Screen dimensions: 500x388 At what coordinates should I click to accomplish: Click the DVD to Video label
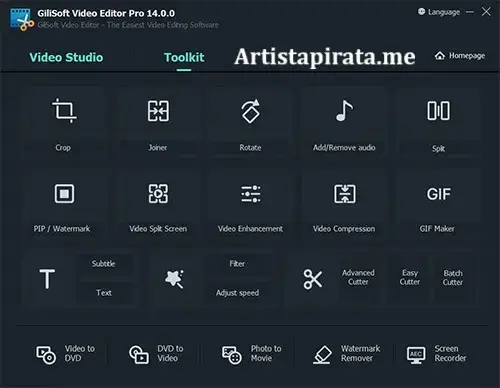(170, 353)
